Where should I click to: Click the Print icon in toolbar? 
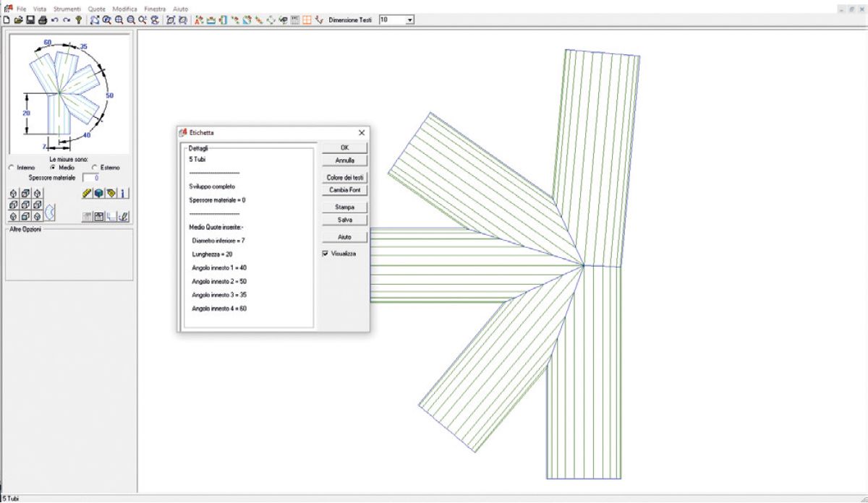pos(43,20)
